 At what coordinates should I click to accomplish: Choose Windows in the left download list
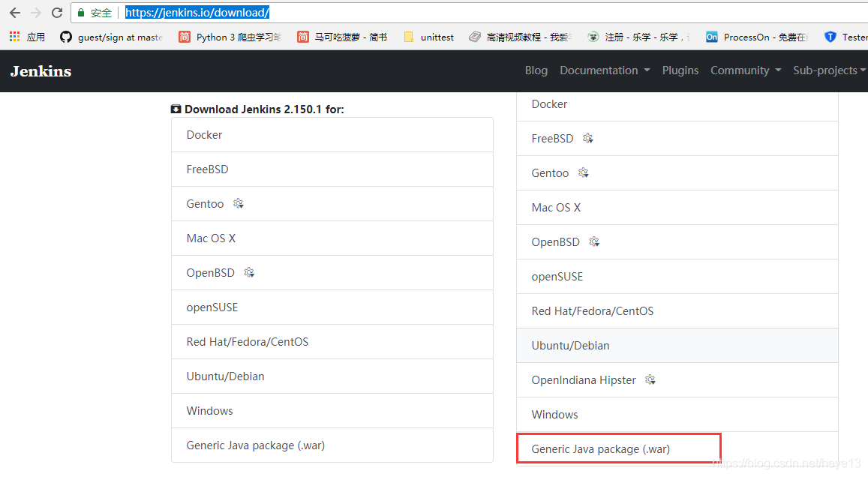pos(332,410)
